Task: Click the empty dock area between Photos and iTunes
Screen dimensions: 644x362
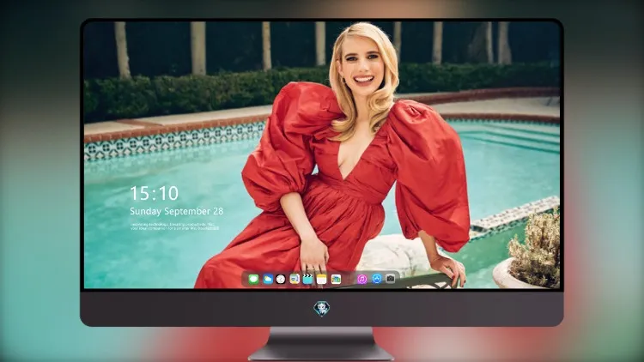Action: [x=349, y=280]
